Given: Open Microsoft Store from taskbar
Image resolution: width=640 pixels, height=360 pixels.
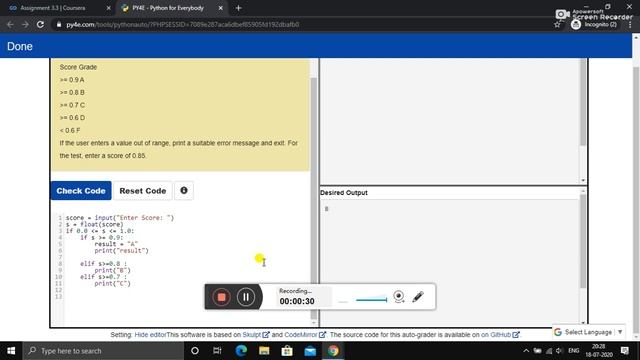Looking at the screenshot, I should pyautogui.click(x=287, y=351).
